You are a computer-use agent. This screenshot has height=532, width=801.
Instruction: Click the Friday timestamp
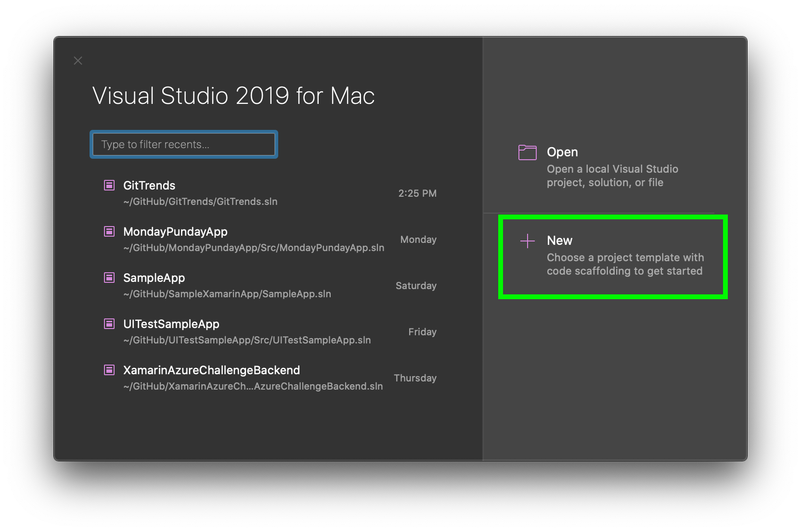point(422,332)
